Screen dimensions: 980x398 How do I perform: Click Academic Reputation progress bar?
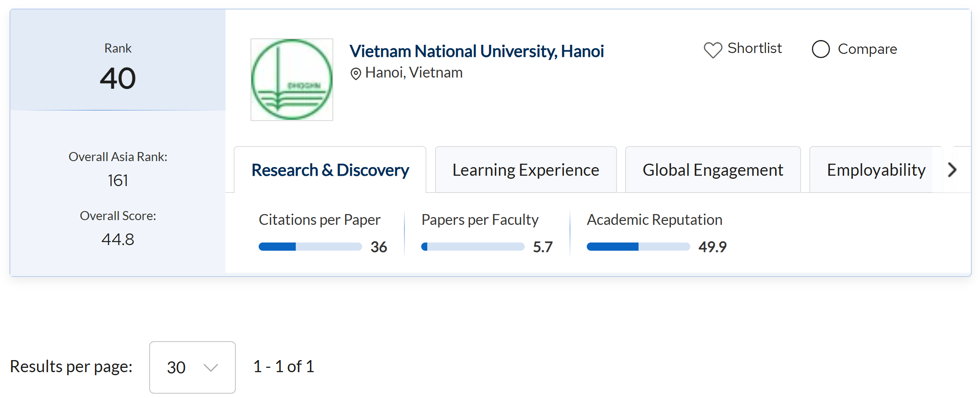coord(638,247)
